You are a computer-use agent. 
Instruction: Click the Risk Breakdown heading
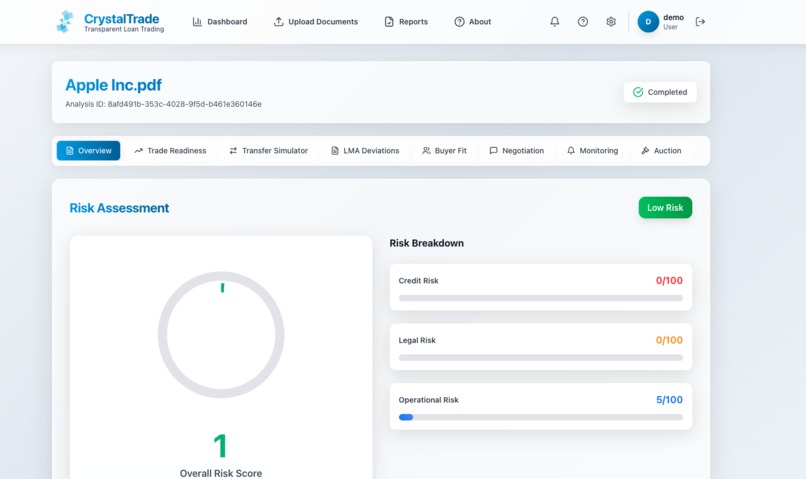click(427, 243)
